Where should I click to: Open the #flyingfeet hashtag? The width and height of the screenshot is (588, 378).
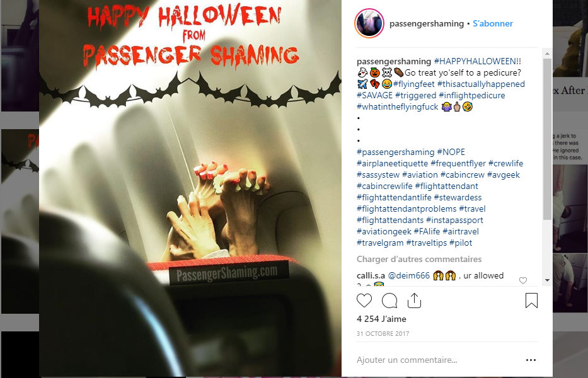pos(413,84)
